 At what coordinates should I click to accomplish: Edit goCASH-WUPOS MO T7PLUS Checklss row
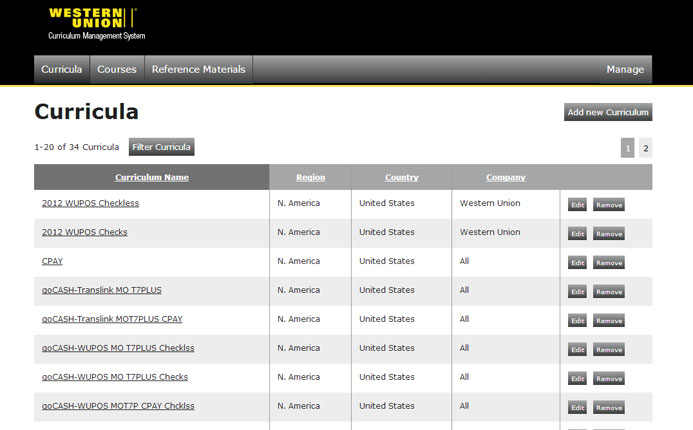coord(577,350)
